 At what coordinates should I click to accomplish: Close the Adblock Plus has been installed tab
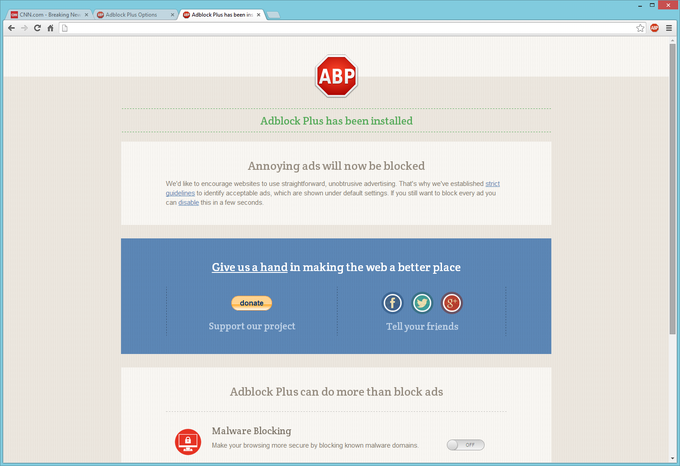[x=258, y=15]
